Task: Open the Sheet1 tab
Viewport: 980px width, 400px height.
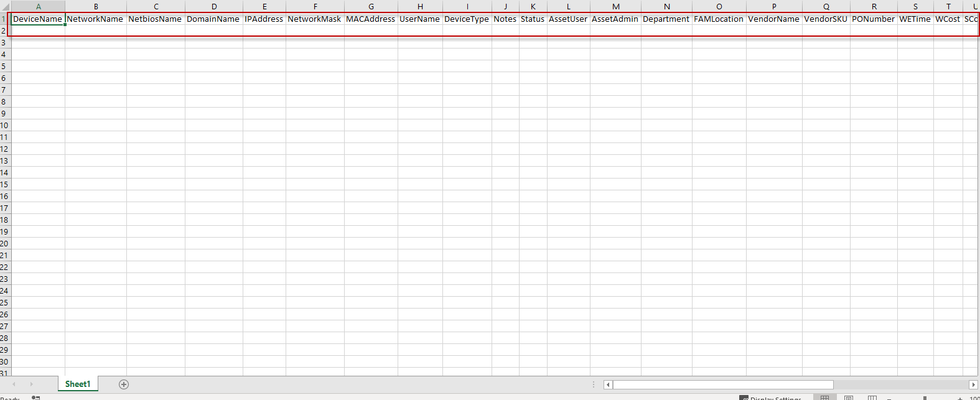Action: [x=78, y=384]
